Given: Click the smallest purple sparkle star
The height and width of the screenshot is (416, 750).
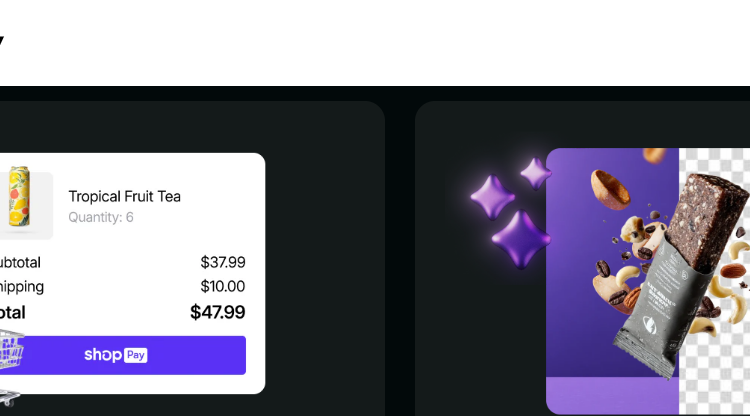Looking at the screenshot, I should click(x=536, y=173).
